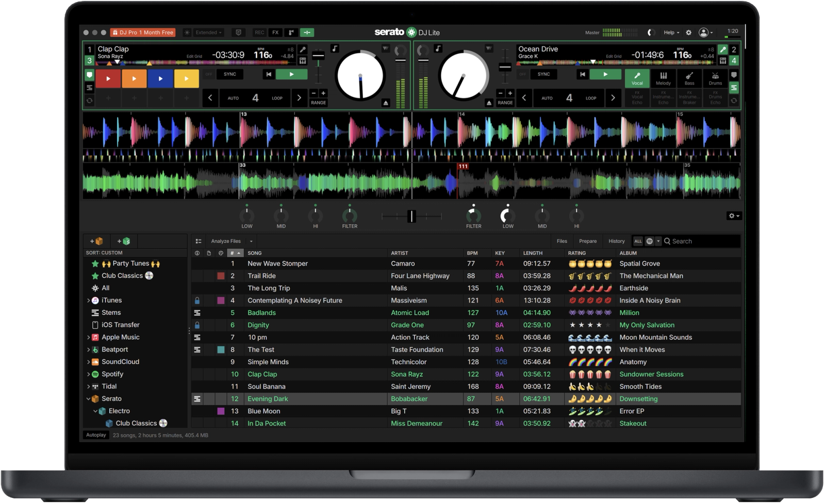Trigger the orange cue point pad
Image resolution: width=825 pixels, height=504 pixels.
click(x=134, y=79)
